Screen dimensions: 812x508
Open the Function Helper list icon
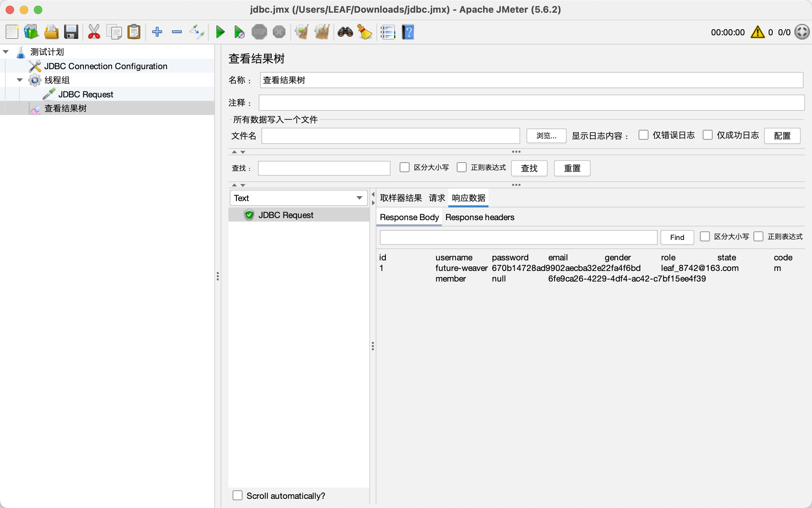pyautogui.click(x=388, y=32)
